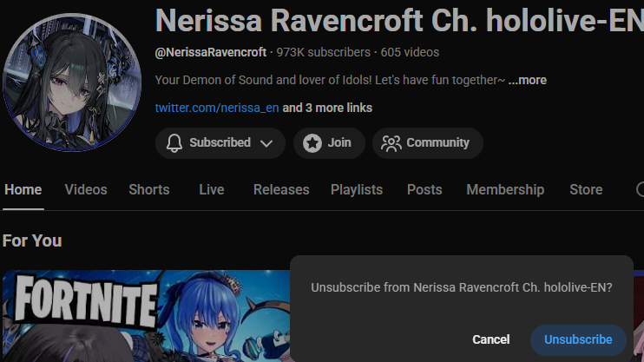
Task: Click the 'For You' section heading
Action: [x=32, y=240]
